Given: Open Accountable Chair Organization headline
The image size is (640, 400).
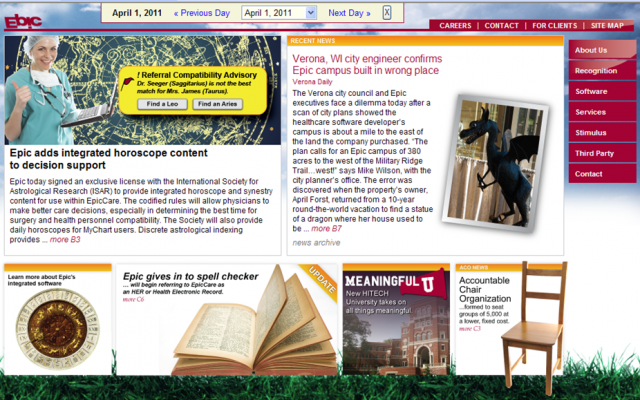Looking at the screenshot, I should point(485,289).
